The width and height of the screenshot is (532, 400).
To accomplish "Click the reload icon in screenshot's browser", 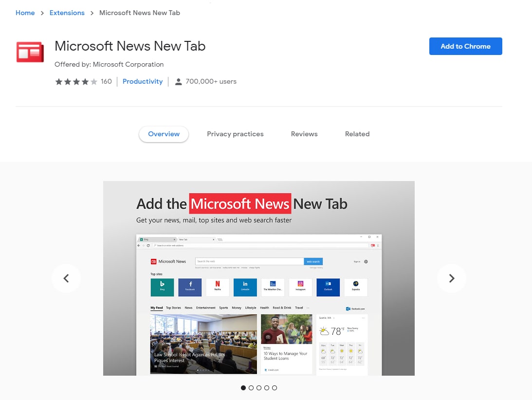I will 148,245.
